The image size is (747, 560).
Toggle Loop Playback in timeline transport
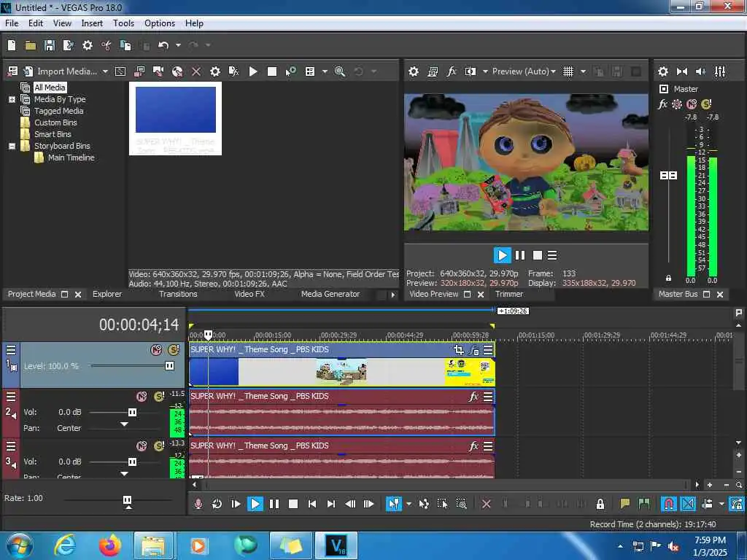(x=217, y=504)
